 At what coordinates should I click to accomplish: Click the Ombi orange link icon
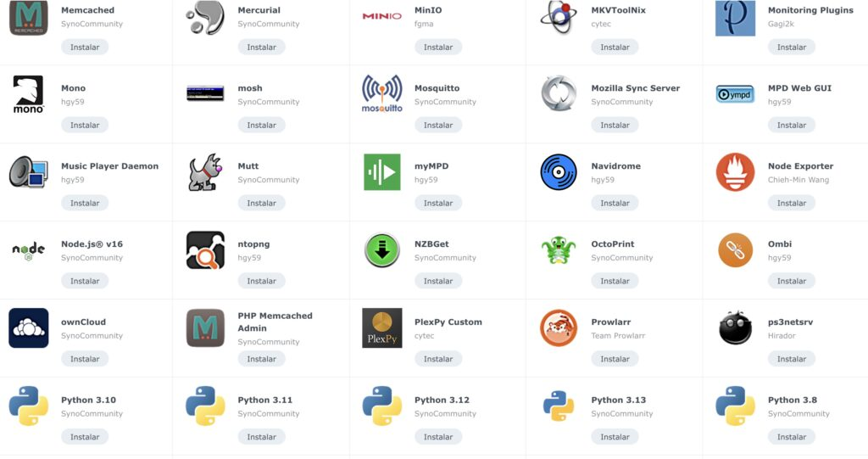click(x=735, y=250)
